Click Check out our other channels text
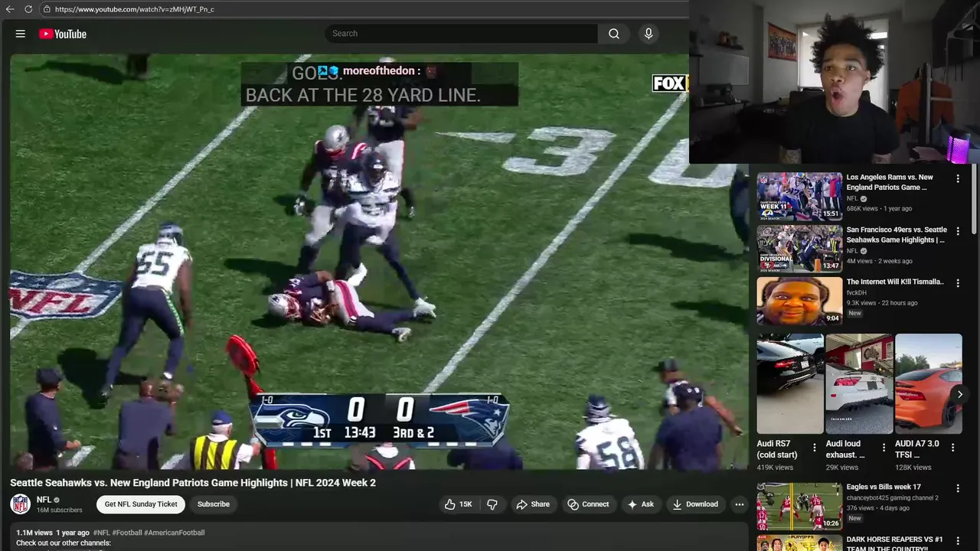980x551 pixels. pos(64,543)
